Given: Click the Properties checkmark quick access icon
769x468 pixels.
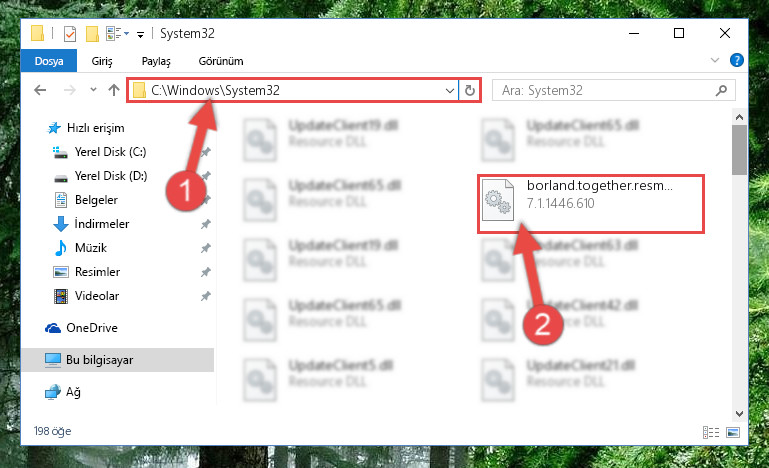Looking at the screenshot, I should tap(70, 34).
